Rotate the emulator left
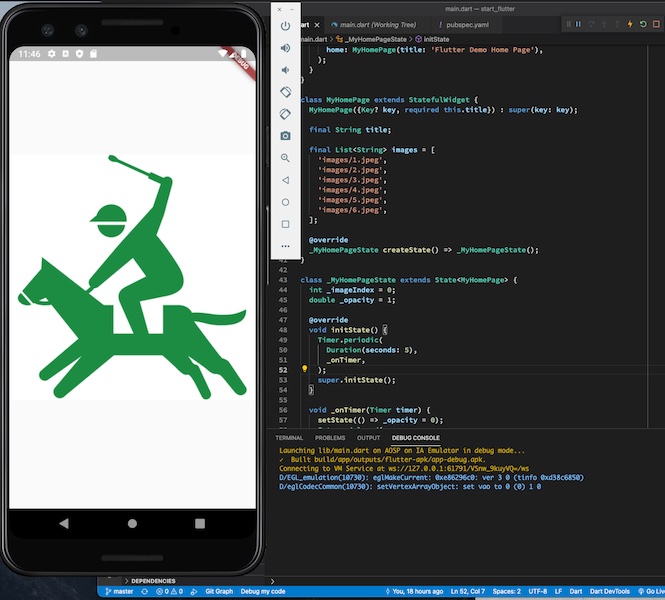The image size is (665, 600). (x=285, y=92)
